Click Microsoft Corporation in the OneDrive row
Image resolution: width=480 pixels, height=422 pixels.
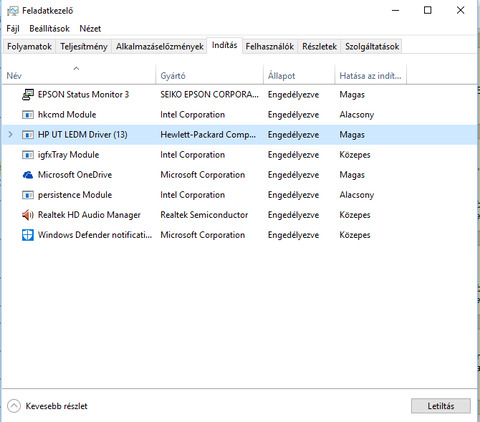click(x=203, y=175)
